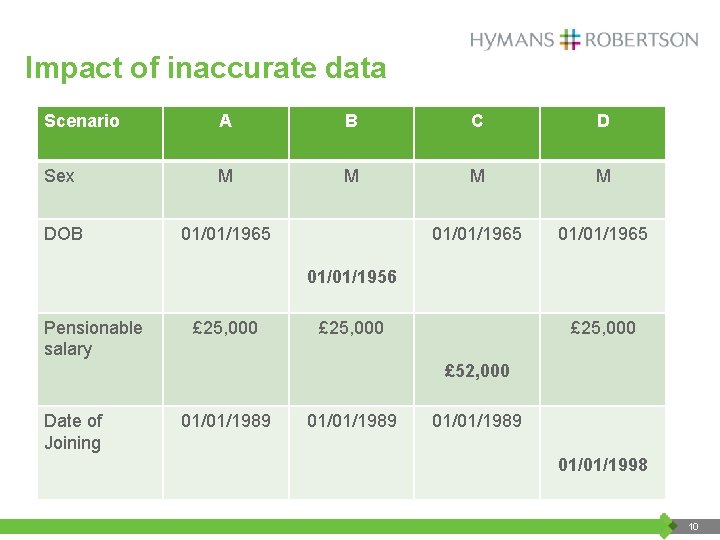This screenshot has height=540, width=720.
Task: Select column header A
Action: 226,121
